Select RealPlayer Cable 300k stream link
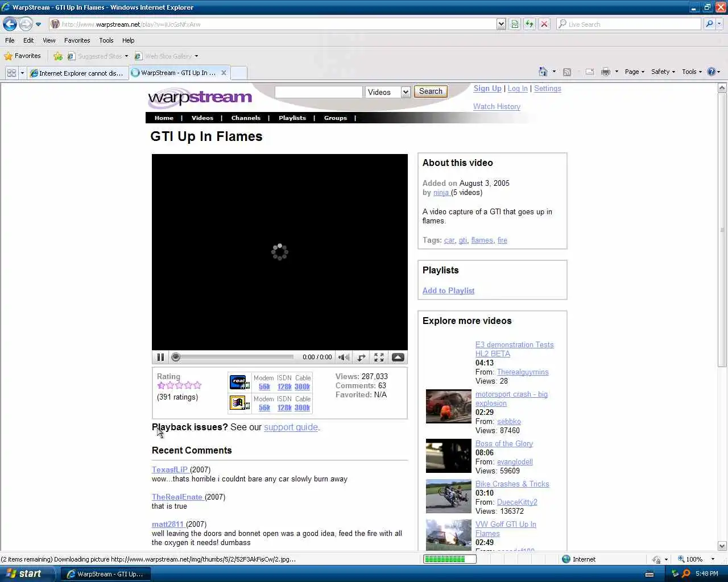Viewport: 728px width, 582px height. (302, 387)
